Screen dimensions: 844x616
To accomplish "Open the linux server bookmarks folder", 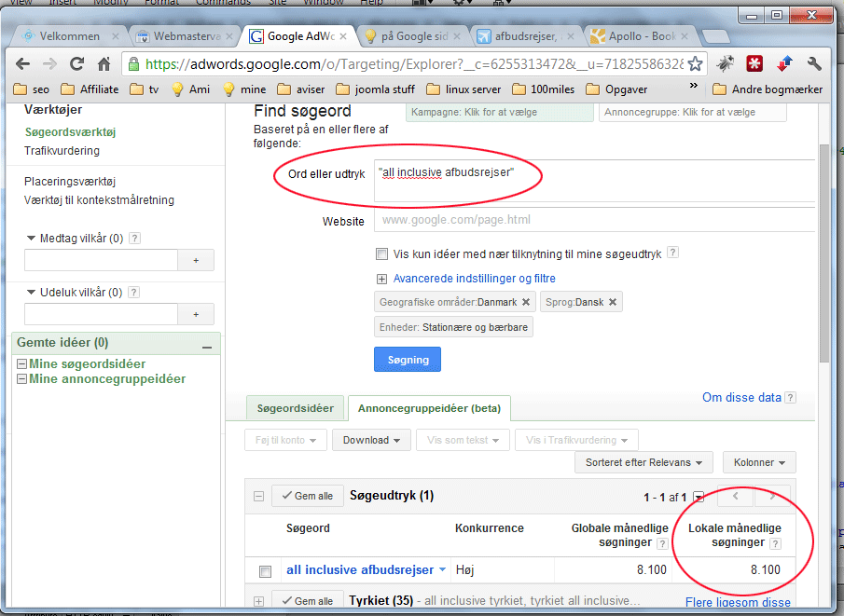I will pyautogui.click(x=464, y=89).
